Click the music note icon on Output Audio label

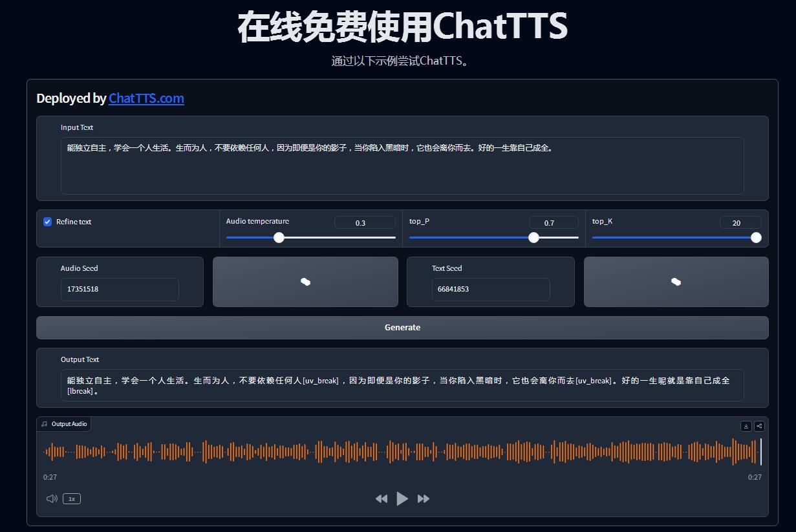coord(44,424)
